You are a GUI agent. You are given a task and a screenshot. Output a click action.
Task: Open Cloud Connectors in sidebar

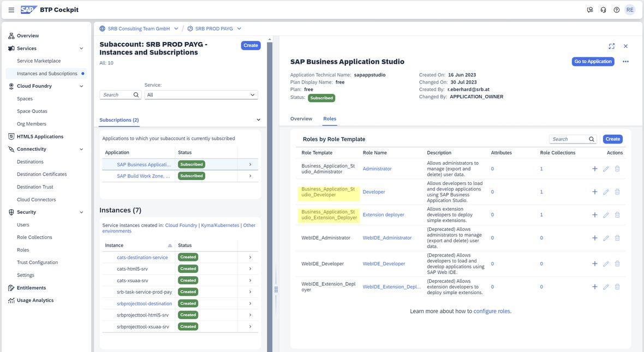pyautogui.click(x=36, y=200)
